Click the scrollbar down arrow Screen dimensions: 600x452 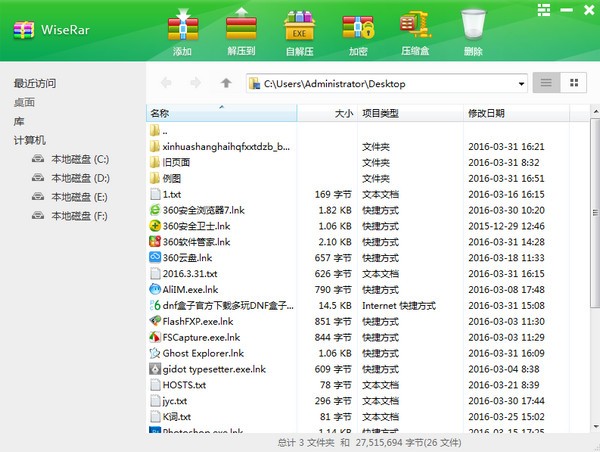pyautogui.click(x=595, y=426)
